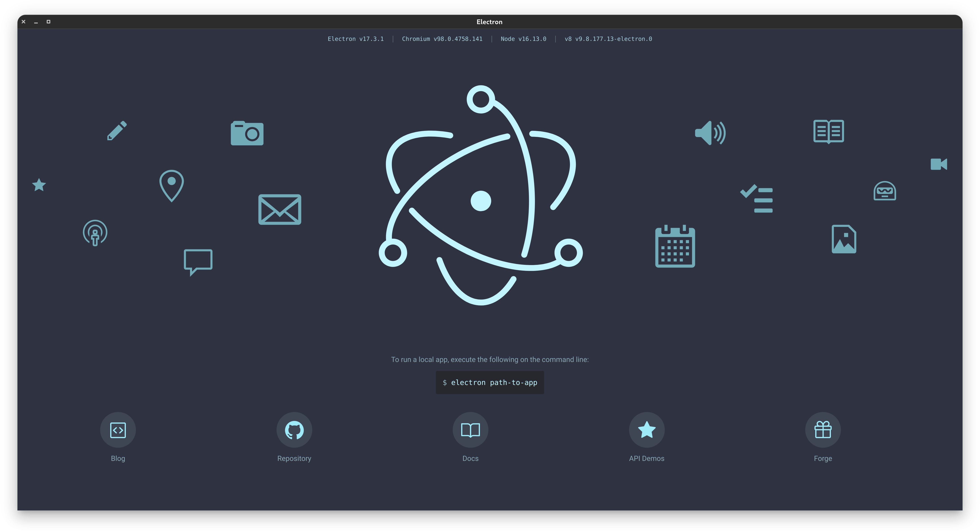The height and width of the screenshot is (531, 980).
Task: Click the Node v16.13.0 version label
Action: pos(524,38)
